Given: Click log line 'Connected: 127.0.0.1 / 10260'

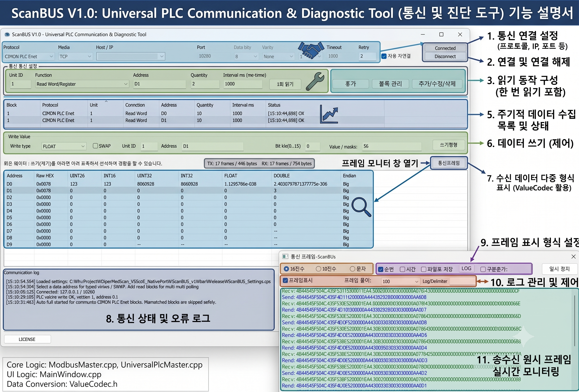Looking at the screenshot, I should point(51,292).
